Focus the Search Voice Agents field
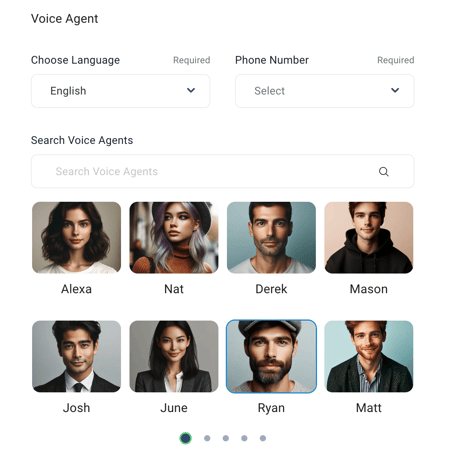 pos(223,171)
